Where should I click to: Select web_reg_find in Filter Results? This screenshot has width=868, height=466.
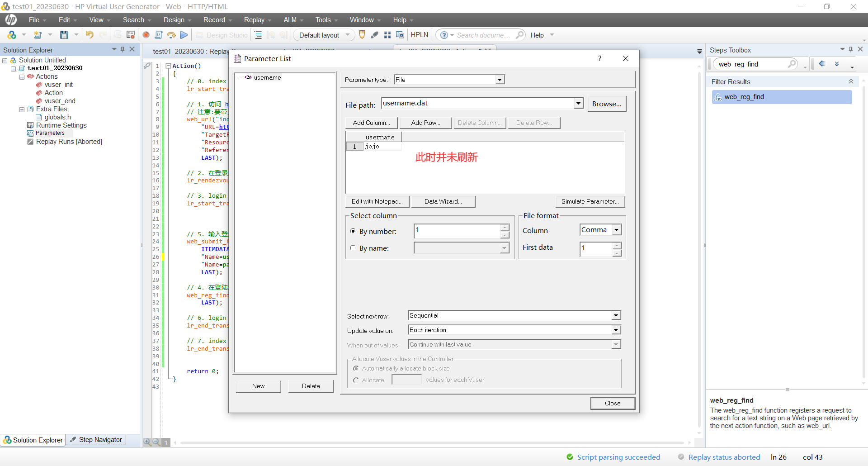[782, 97]
